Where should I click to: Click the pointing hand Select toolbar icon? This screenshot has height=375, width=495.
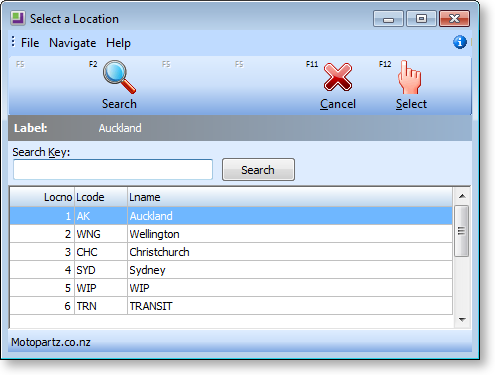tap(410, 77)
